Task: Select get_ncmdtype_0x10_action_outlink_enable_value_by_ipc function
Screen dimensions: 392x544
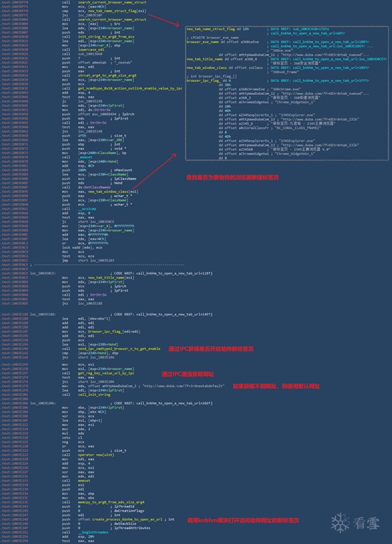Action: point(130,88)
